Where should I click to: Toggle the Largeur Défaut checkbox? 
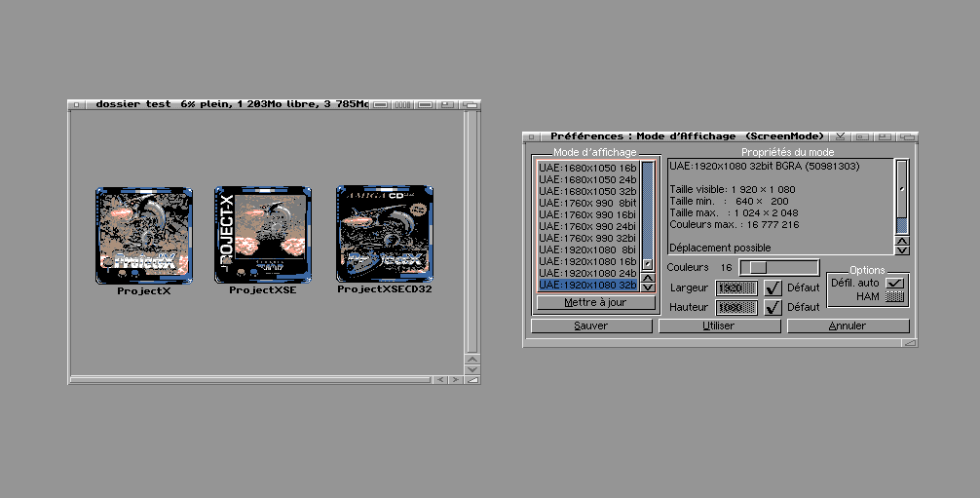(x=773, y=287)
